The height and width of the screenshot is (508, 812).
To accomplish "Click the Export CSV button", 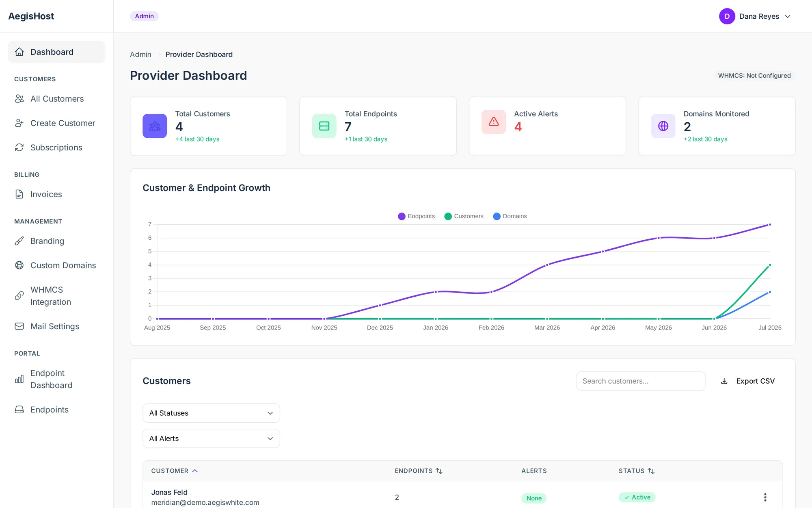I will tap(747, 381).
